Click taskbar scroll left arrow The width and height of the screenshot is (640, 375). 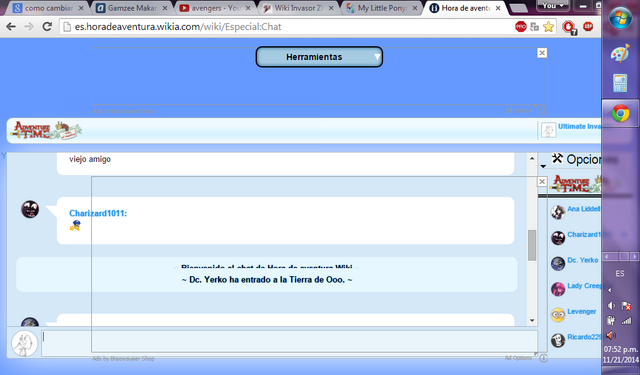[x=607, y=256]
